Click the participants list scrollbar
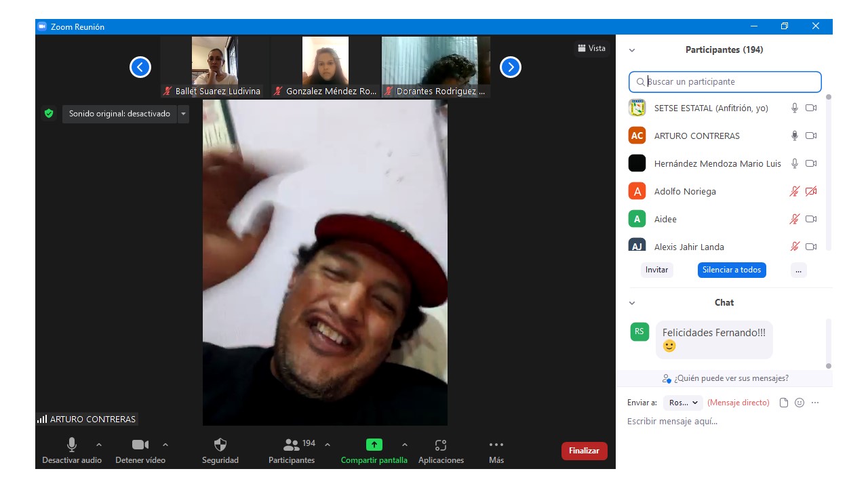Image resolution: width=868 pixels, height=488 pixels. click(828, 173)
